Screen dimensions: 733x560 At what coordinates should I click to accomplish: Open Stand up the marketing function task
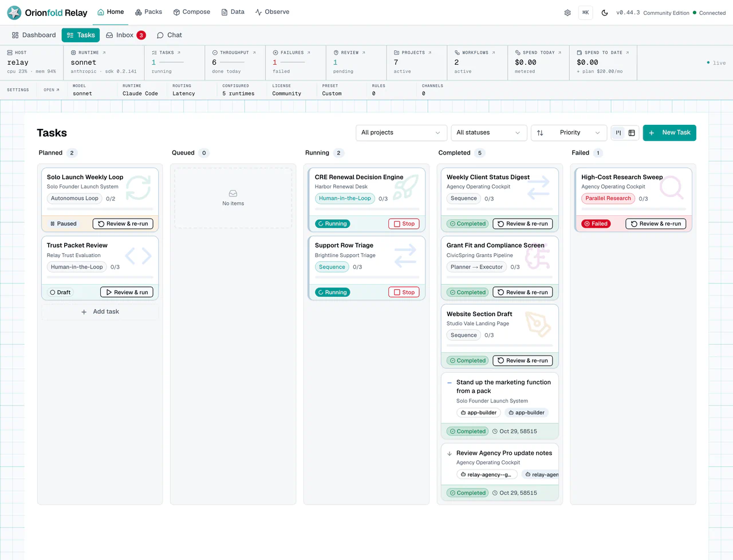point(503,387)
